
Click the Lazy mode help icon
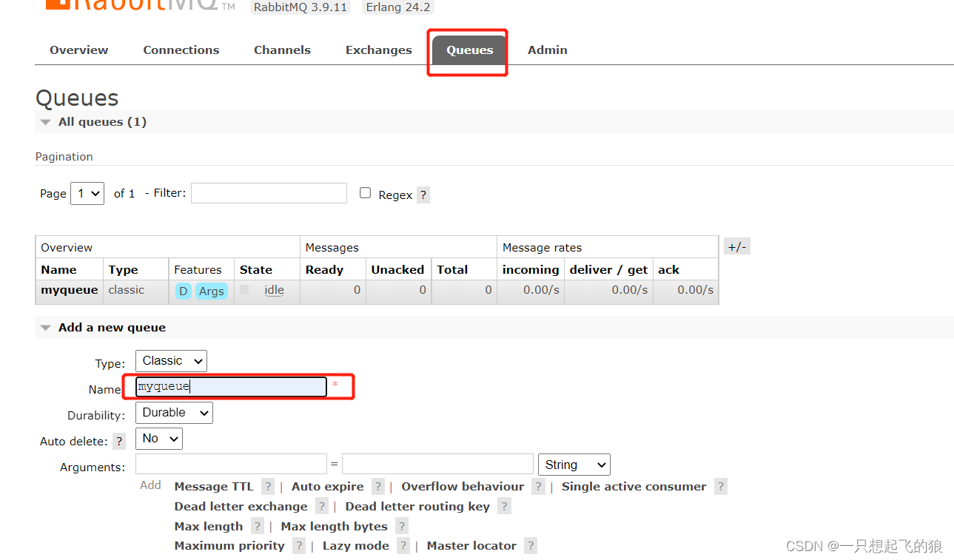(x=403, y=545)
